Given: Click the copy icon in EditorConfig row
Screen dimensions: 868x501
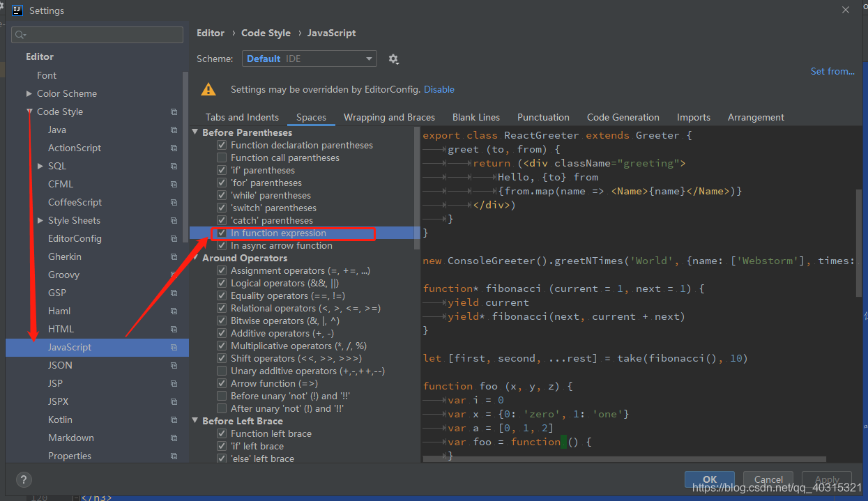Looking at the screenshot, I should click(x=174, y=238).
